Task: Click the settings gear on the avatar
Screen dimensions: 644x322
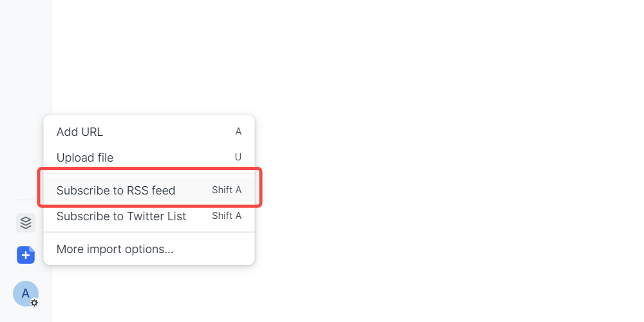Action: 34,302
